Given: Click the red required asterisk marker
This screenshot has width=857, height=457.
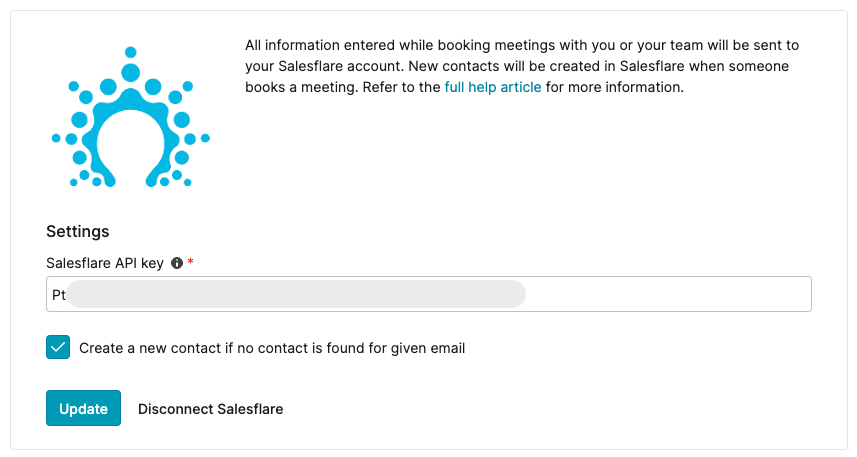Looking at the screenshot, I should [190, 261].
